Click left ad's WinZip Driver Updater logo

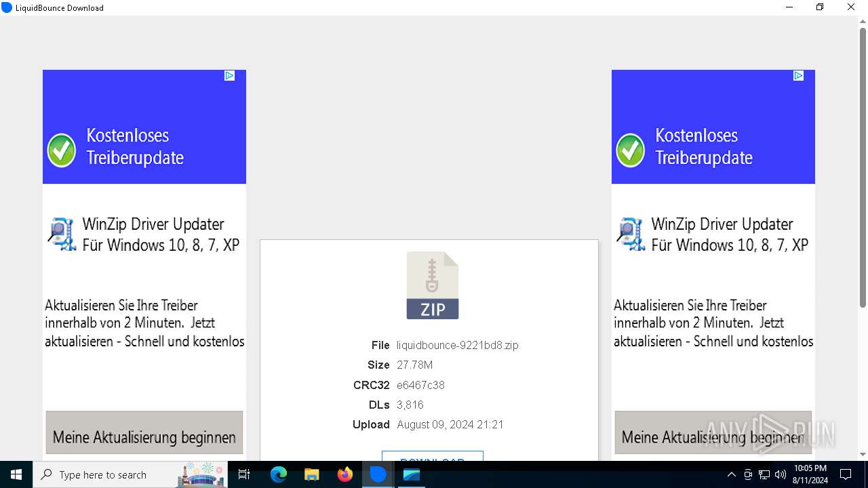(x=62, y=235)
